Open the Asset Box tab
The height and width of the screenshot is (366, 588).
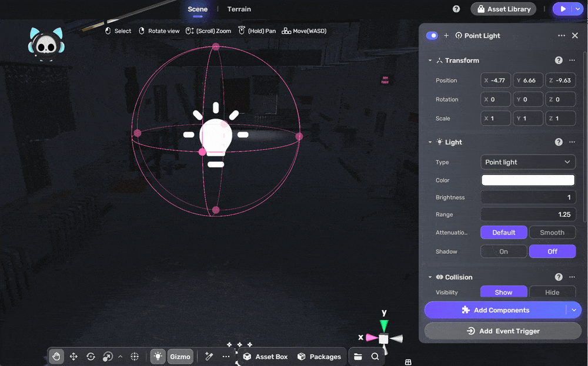coord(266,357)
